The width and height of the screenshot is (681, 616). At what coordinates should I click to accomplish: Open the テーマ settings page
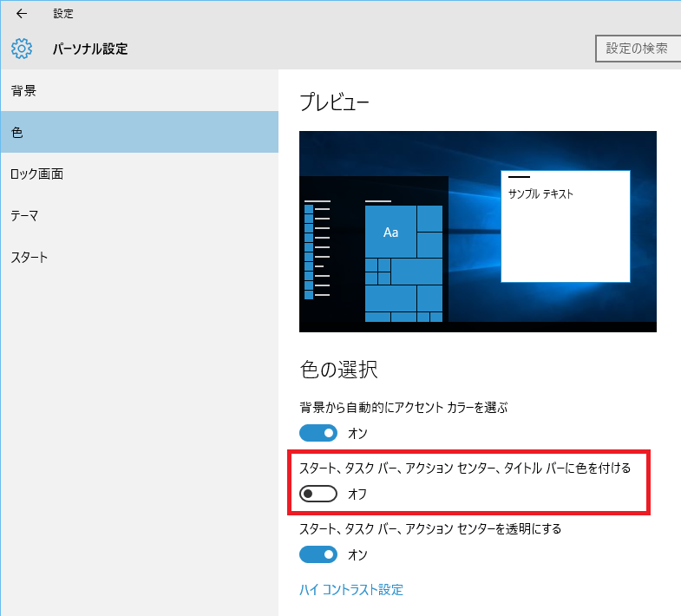tap(140, 215)
